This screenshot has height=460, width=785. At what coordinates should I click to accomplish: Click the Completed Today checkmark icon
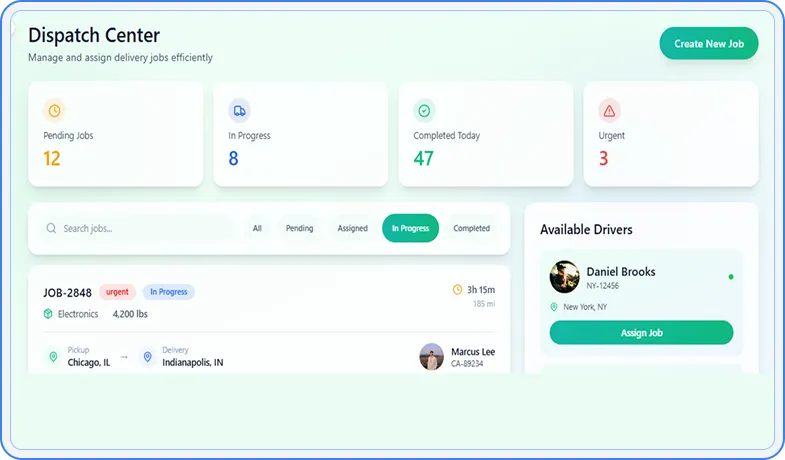click(424, 111)
